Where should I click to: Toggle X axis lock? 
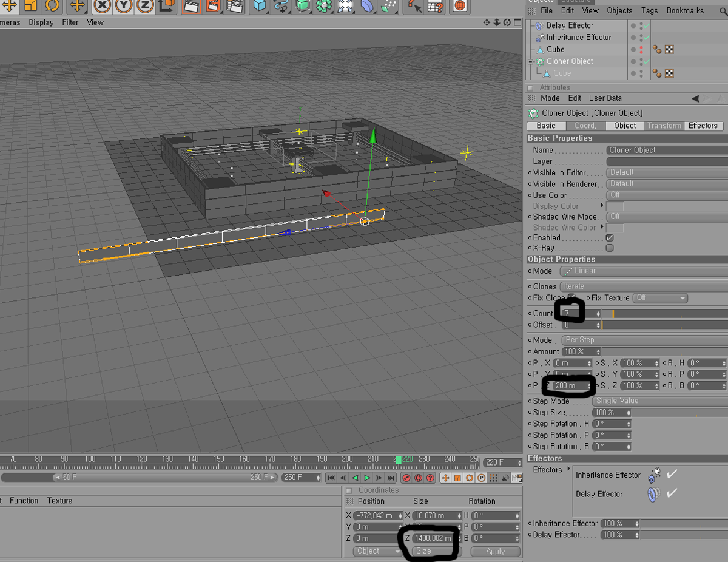coord(103,6)
